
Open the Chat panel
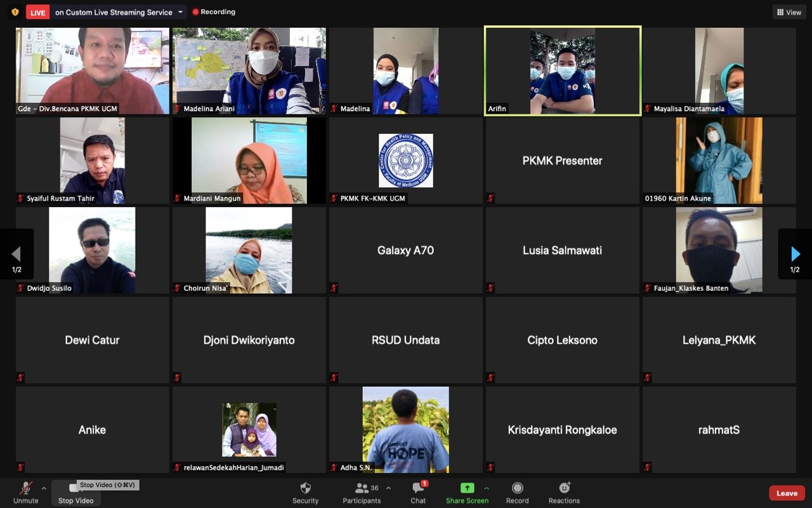point(418,488)
